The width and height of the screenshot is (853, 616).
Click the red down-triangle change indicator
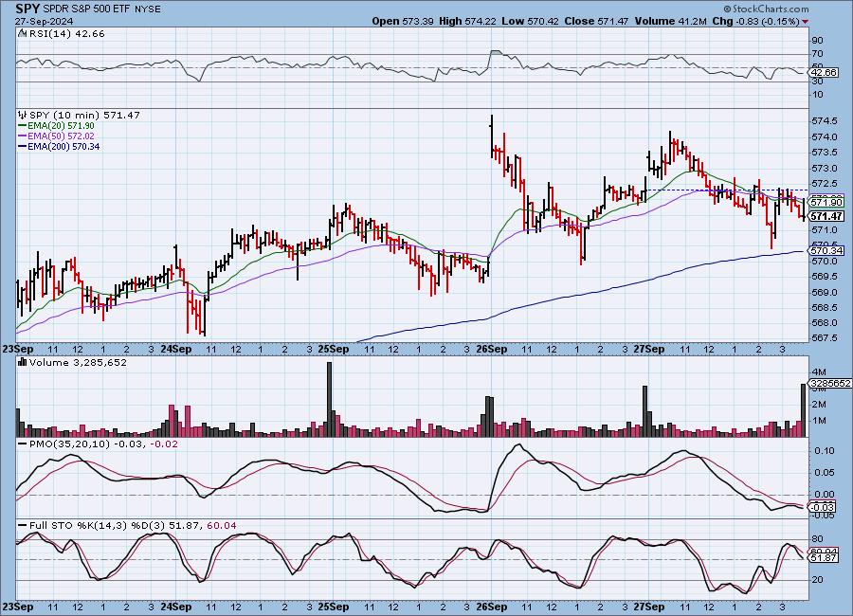click(805, 22)
